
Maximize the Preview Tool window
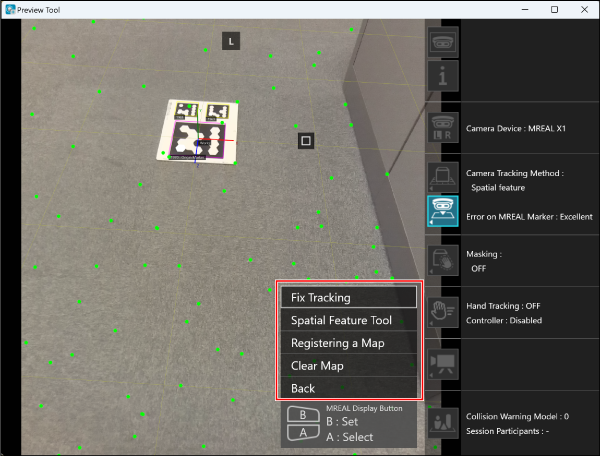[x=554, y=10]
